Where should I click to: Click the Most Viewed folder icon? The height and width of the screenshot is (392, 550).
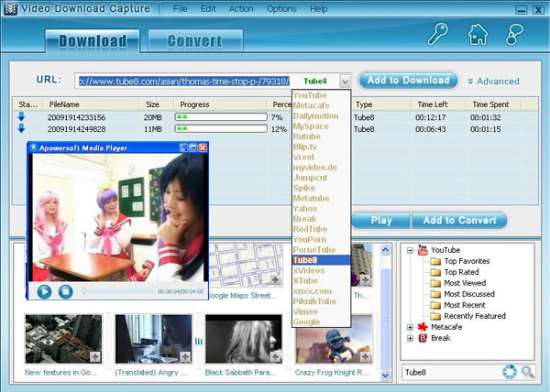pos(435,283)
